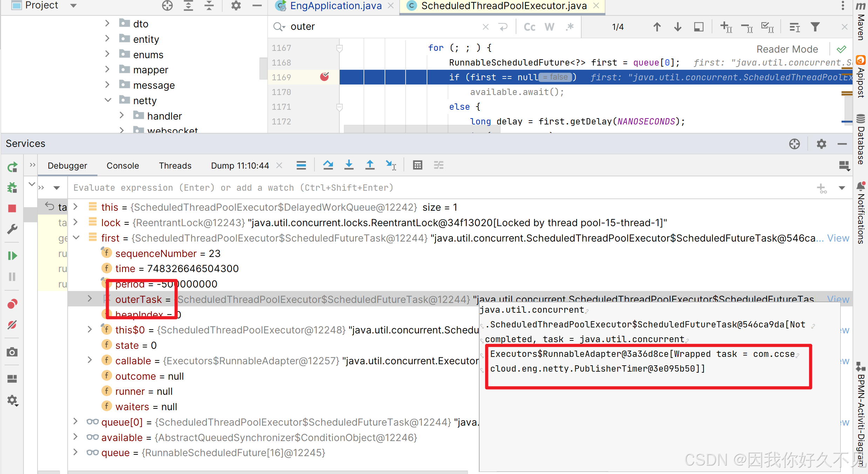Viewport: 868px width, 474px height.
Task: Click the Step Into debugger icon
Action: click(x=349, y=165)
